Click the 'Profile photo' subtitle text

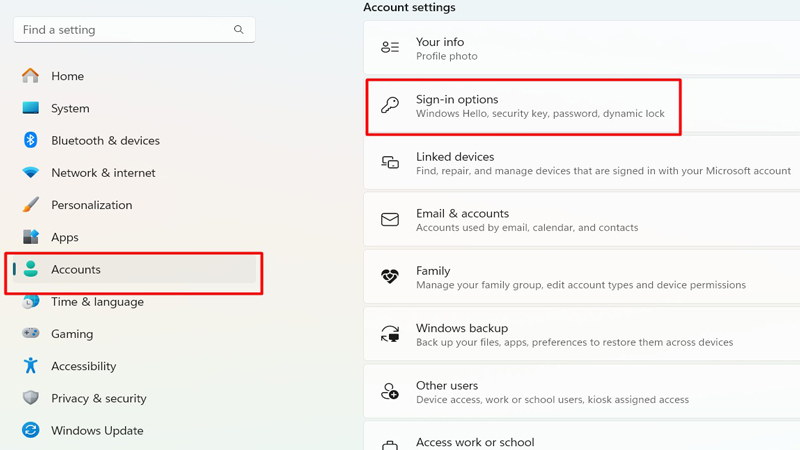[x=446, y=56]
